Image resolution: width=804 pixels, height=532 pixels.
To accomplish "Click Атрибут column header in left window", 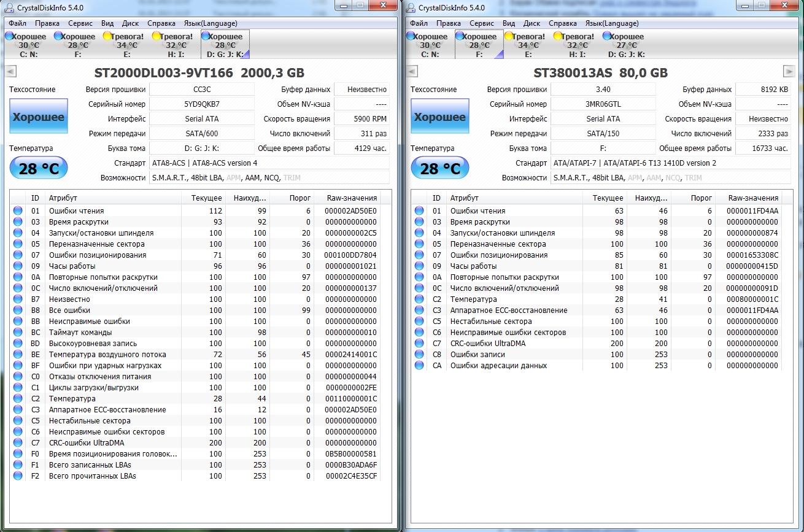I will pyautogui.click(x=114, y=198).
